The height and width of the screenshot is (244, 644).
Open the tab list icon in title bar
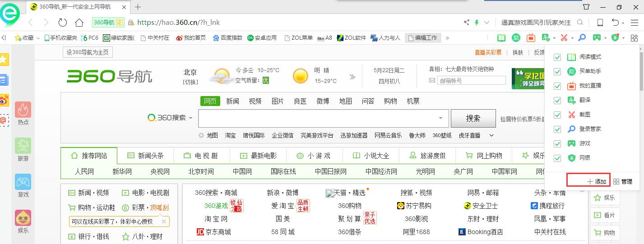pos(586,7)
